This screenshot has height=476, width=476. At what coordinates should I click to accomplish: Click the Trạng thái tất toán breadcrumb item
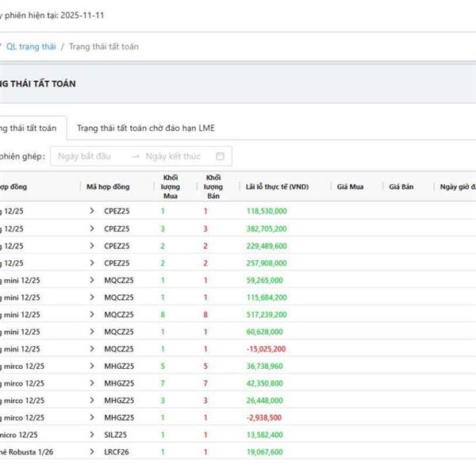(x=103, y=47)
